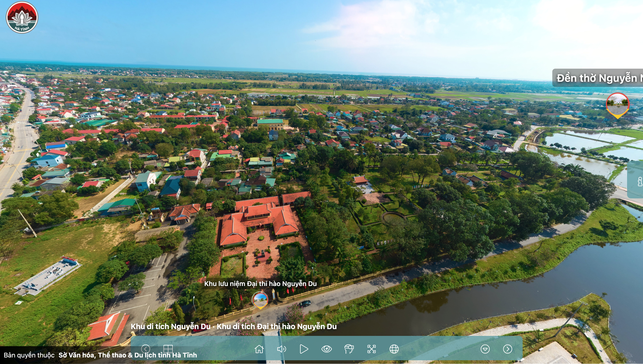Image resolution: width=643 pixels, height=364 pixels.
Task: Click the Đền thờ Nguyễn label
Action: click(x=598, y=78)
